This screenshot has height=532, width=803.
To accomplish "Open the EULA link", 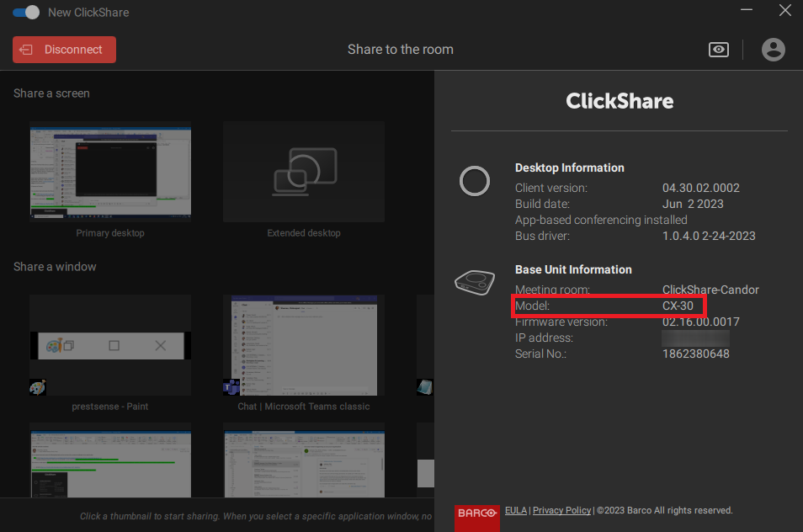I will [x=515, y=510].
